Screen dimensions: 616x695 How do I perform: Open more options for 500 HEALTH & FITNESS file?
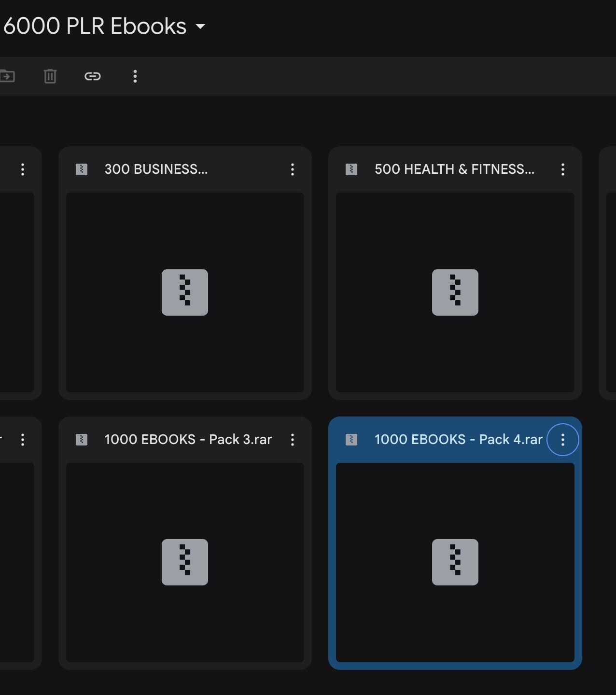(x=563, y=169)
